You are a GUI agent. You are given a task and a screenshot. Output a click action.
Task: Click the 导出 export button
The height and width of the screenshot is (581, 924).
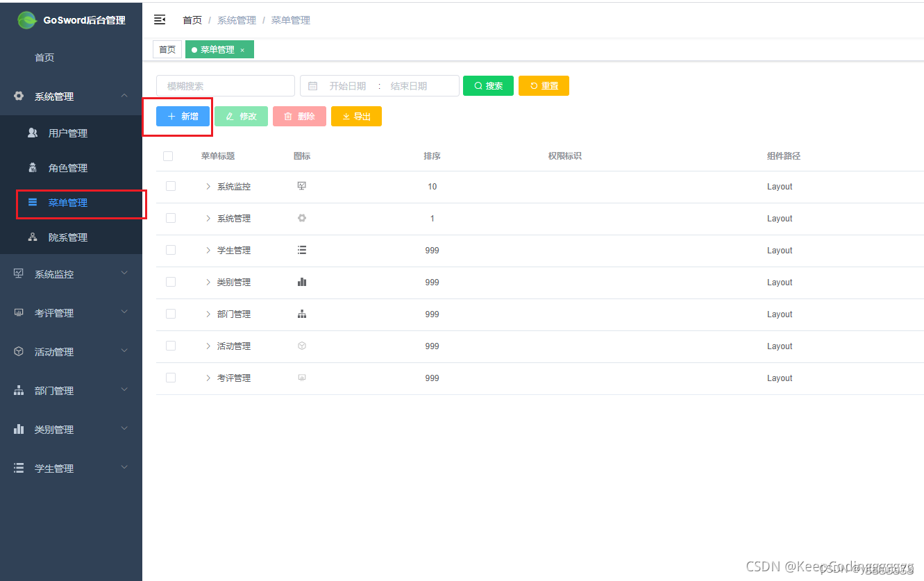tap(356, 116)
